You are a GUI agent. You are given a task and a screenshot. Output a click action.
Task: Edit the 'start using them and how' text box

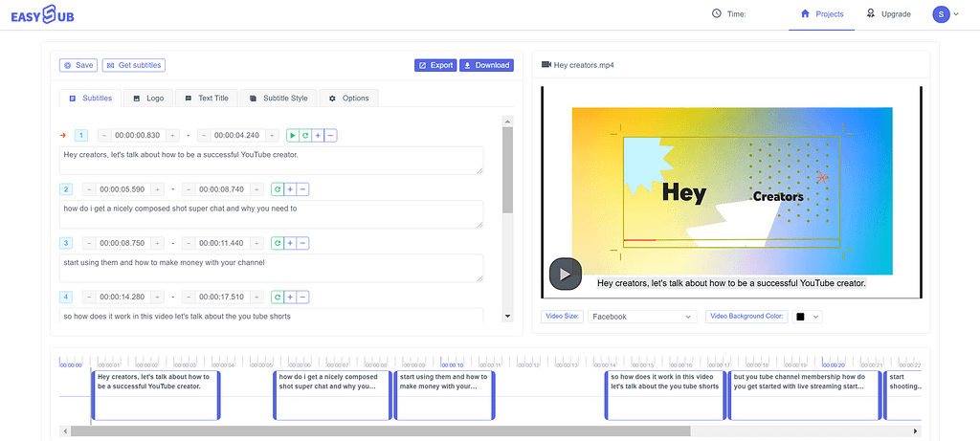pyautogui.click(x=271, y=268)
